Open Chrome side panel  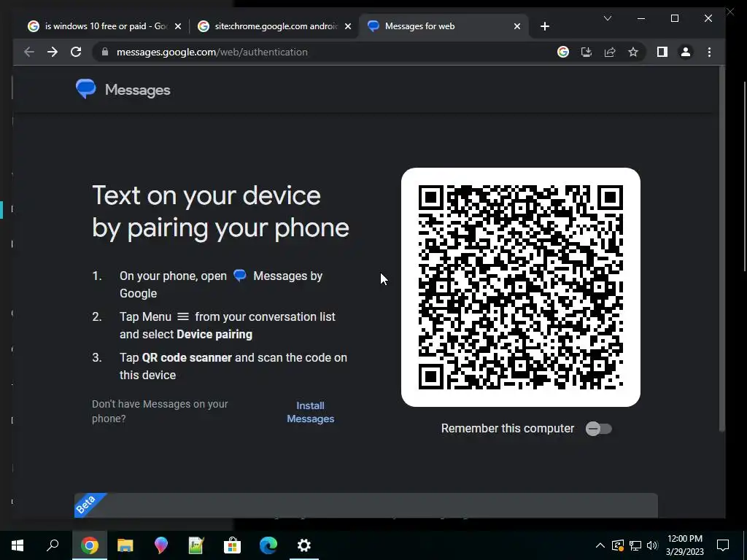pos(662,52)
